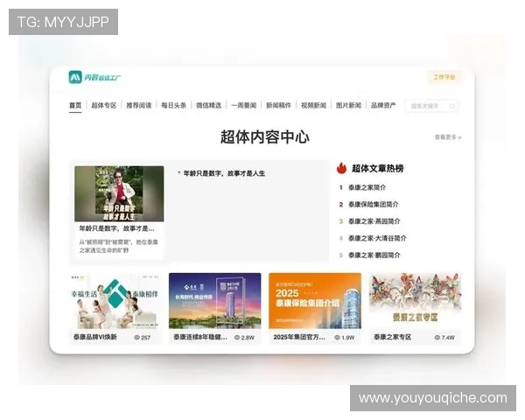The image size is (525, 420).
Task: Click the search magnifier icon
Action: [452, 106]
